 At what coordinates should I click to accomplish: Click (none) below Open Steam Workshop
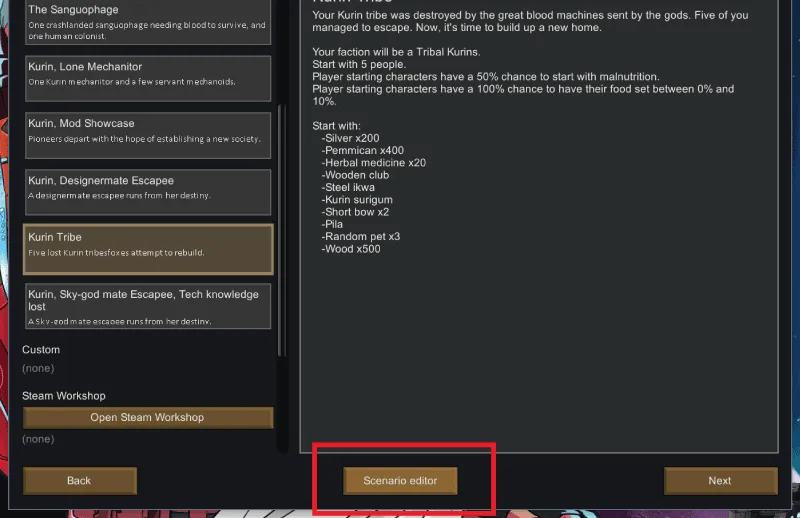pos(38,439)
